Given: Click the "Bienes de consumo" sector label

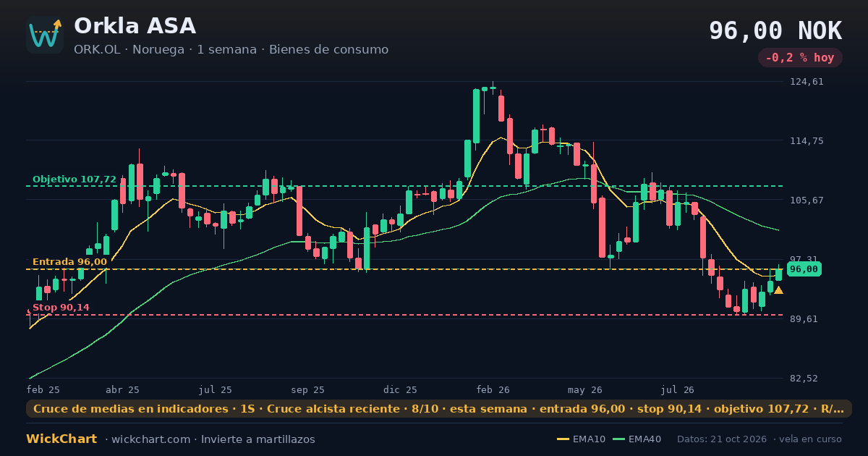Looking at the screenshot, I should pyautogui.click(x=328, y=50).
